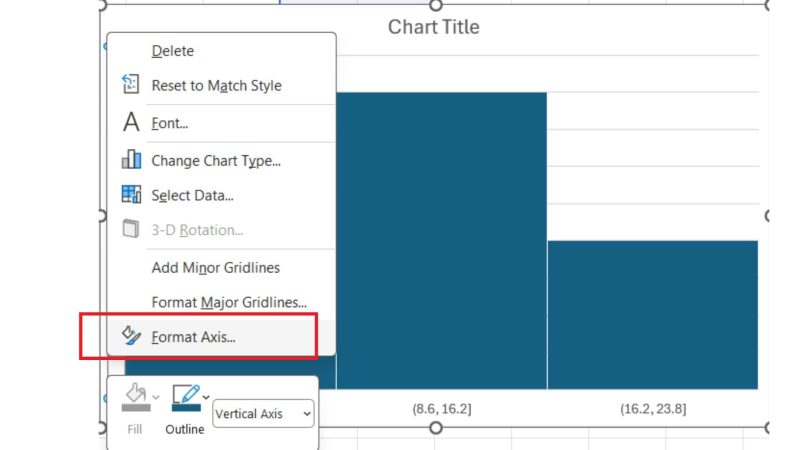Click the dark blue Outline color bar

[x=186, y=408]
